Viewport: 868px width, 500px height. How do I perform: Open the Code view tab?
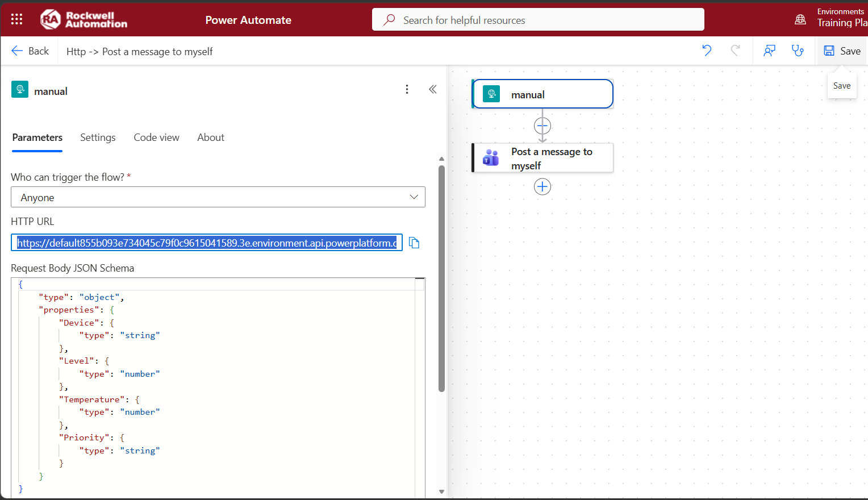[156, 137]
